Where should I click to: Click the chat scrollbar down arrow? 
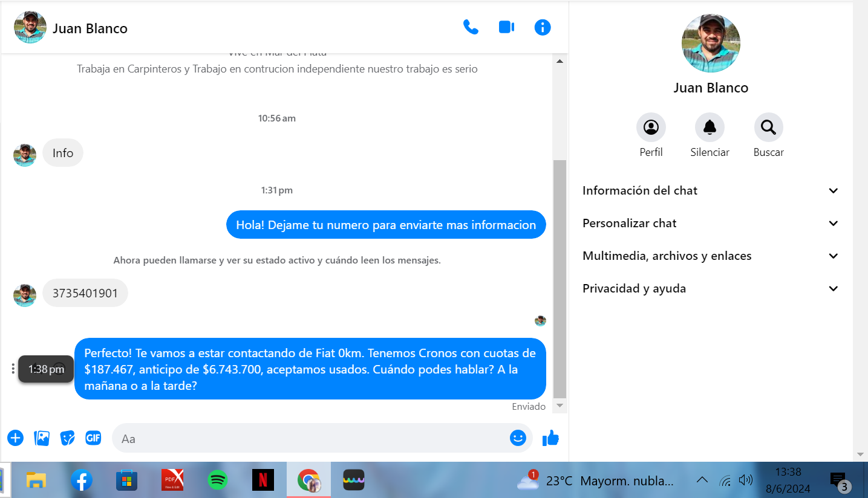pos(560,406)
